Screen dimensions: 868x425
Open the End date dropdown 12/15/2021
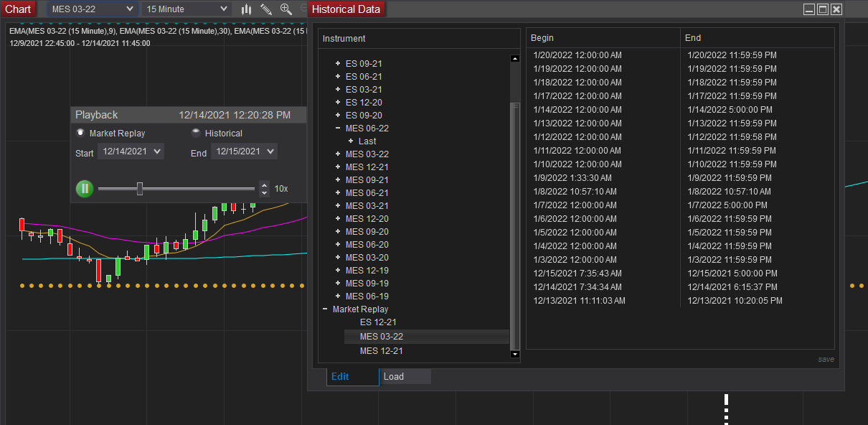244,151
